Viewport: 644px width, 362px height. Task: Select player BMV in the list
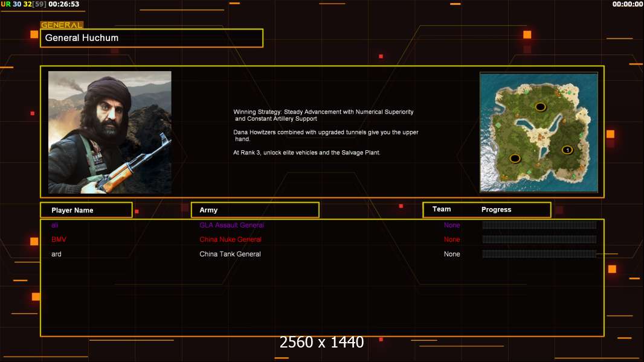click(x=59, y=240)
